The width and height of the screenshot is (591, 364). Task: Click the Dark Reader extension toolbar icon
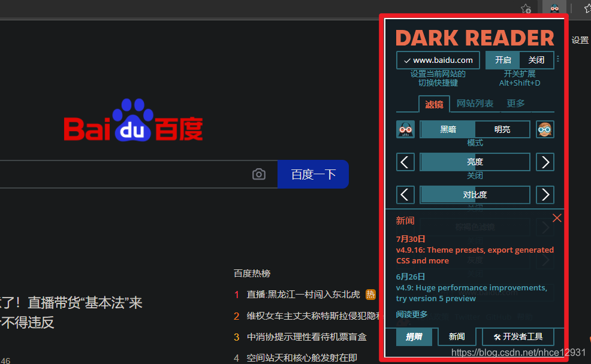[554, 8]
